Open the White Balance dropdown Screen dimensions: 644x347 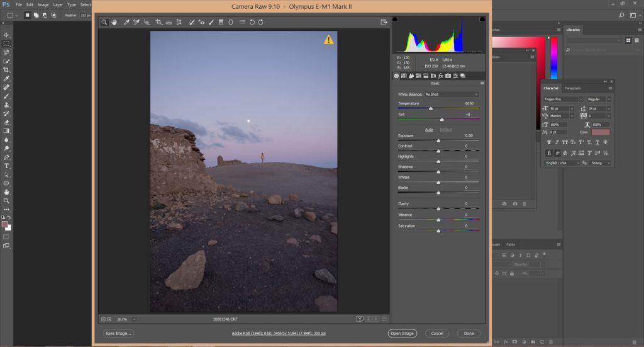[x=452, y=94]
